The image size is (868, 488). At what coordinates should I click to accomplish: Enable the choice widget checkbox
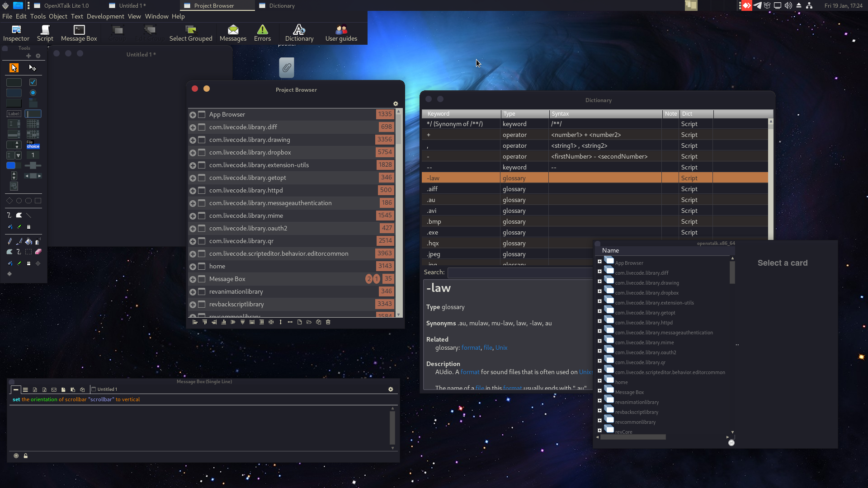[33, 145]
